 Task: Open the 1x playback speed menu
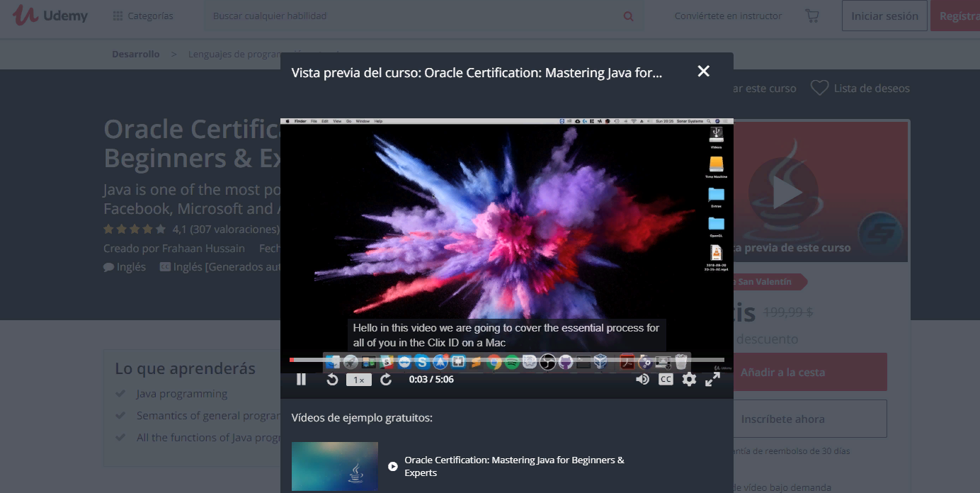coord(359,380)
